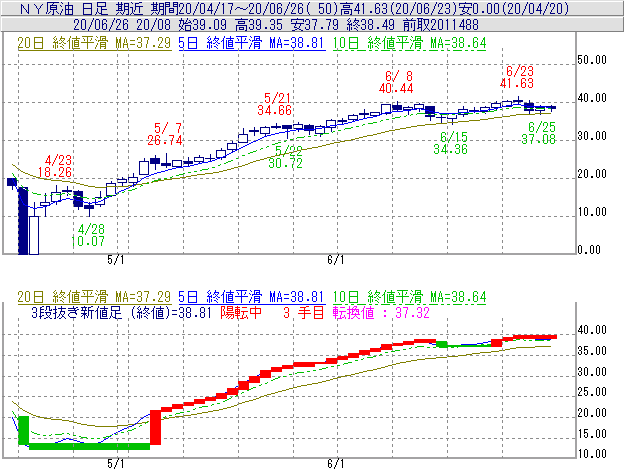Click the ＮＹ原油 日足 title text
This screenshot has height=475, width=624.
coord(64,8)
